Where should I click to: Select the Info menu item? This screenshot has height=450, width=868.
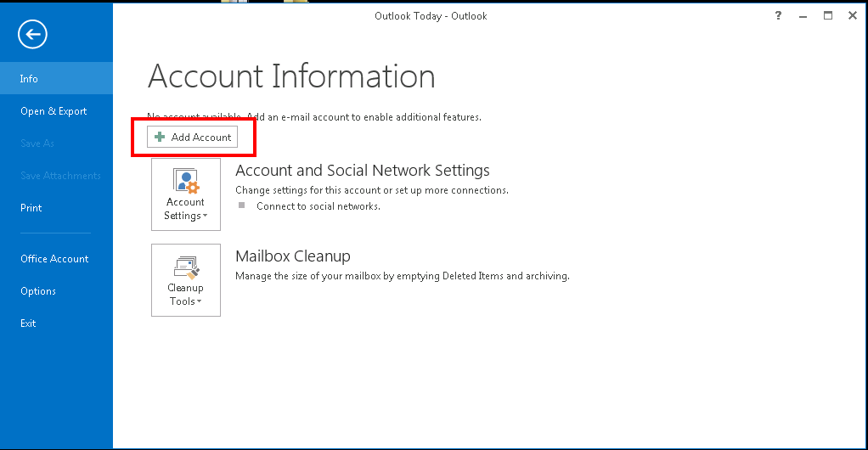(x=56, y=79)
